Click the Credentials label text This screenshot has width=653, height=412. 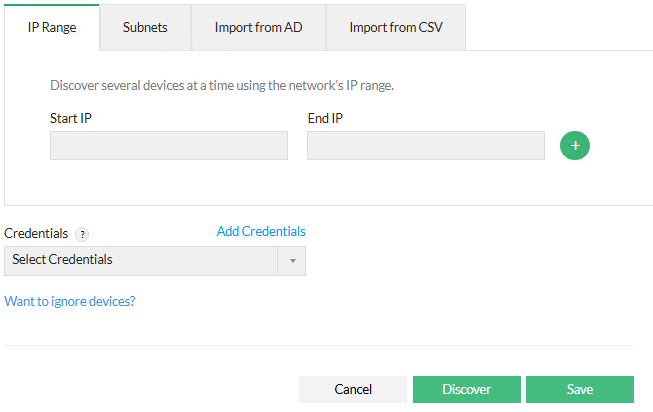tap(36, 233)
